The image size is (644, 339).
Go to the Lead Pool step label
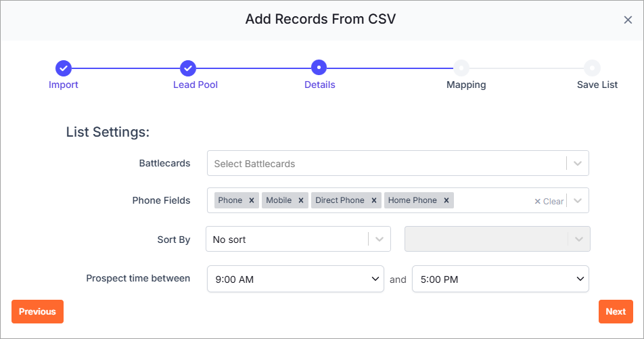point(195,85)
